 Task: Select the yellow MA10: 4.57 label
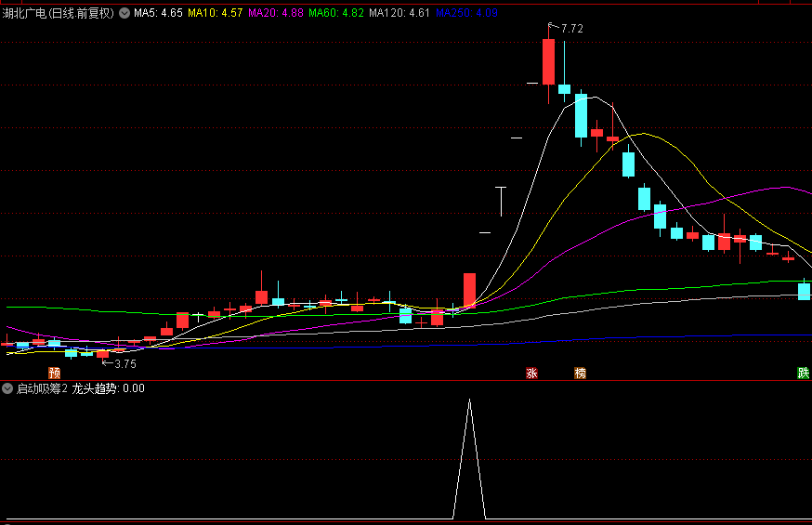[215, 13]
